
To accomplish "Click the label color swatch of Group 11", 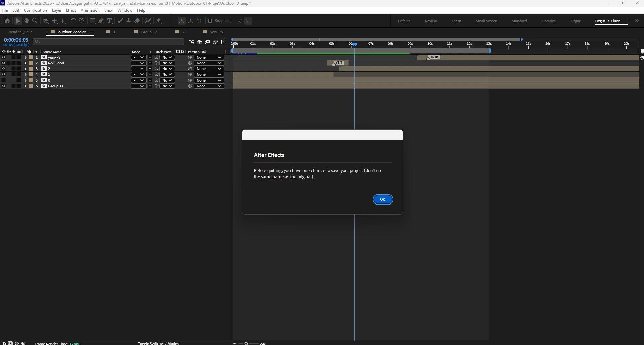I will [31, 86].
